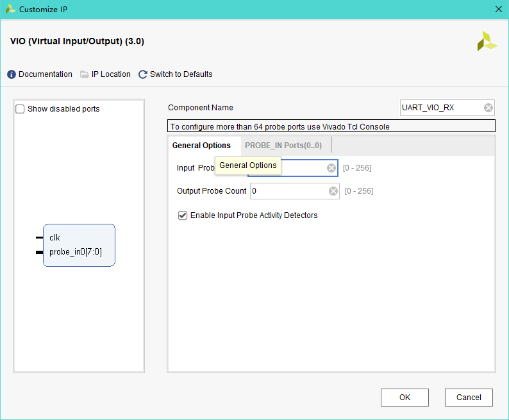Close the Customize IP dialog

point(499,9)
